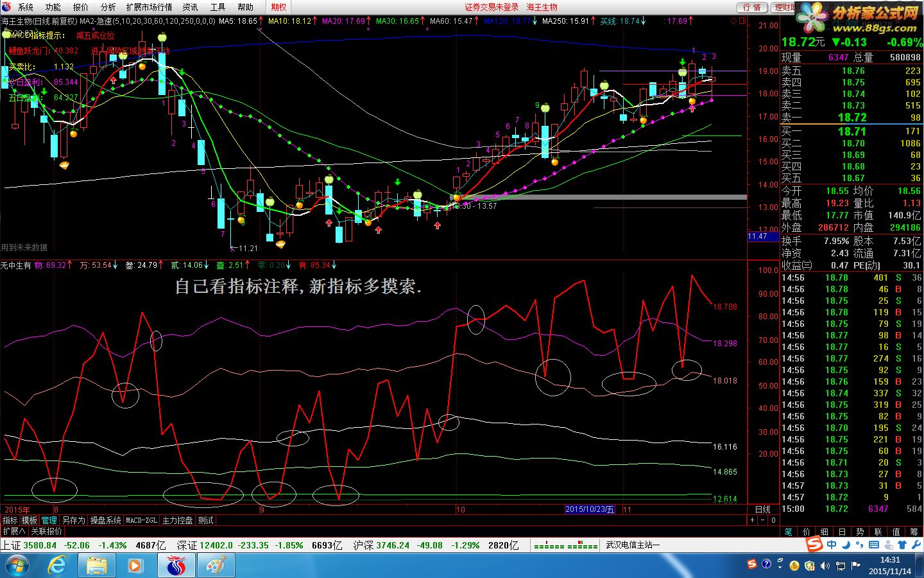
Task: Open the File Explorer taskbar icon
Action: [97, 566]
